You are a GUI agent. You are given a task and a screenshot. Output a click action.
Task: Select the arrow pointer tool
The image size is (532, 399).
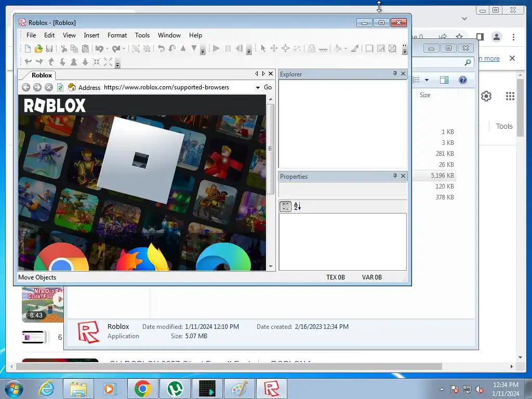click(263, 48)
